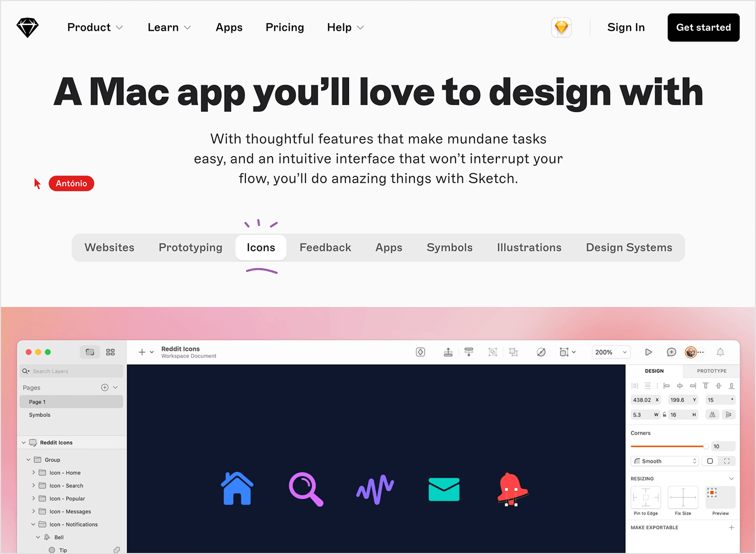
Task: Click the Bring Forward toolbar icon
Action: (448, 352)
